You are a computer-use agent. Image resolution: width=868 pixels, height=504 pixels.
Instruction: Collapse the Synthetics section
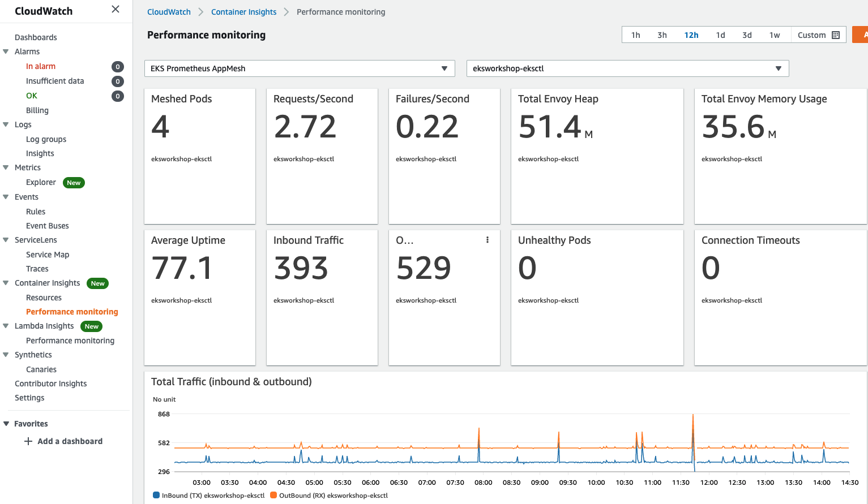coord(6,355)
